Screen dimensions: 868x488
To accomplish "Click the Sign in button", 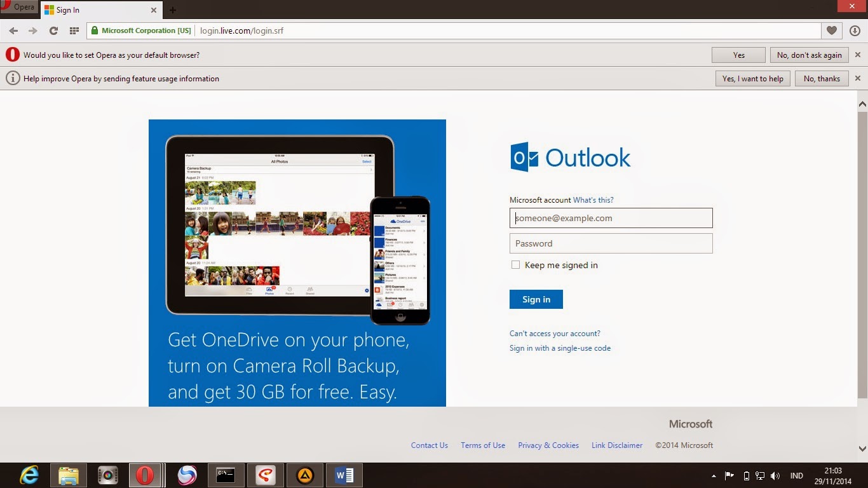I will (x=536, y=299).
